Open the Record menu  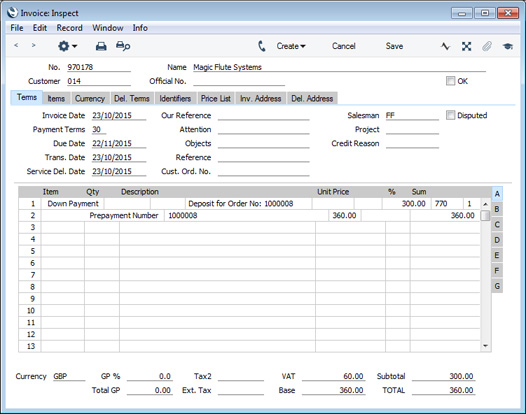click(69, 28)
